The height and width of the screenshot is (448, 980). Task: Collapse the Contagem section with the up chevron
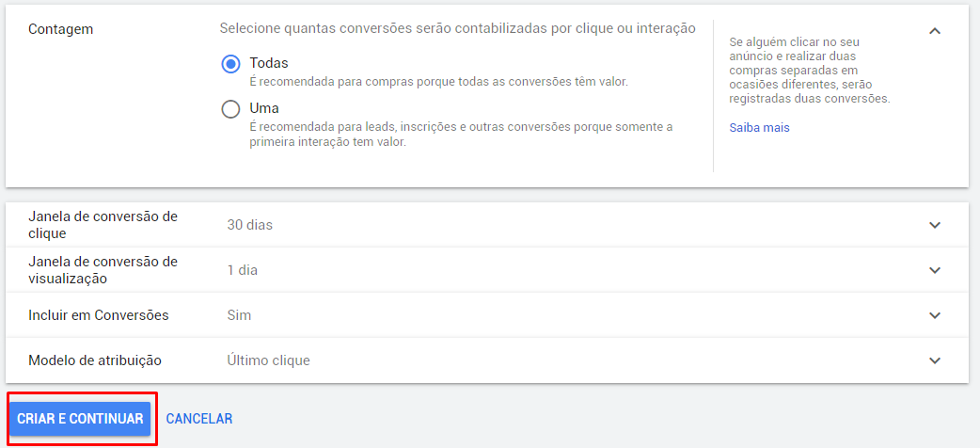(934, 31)
